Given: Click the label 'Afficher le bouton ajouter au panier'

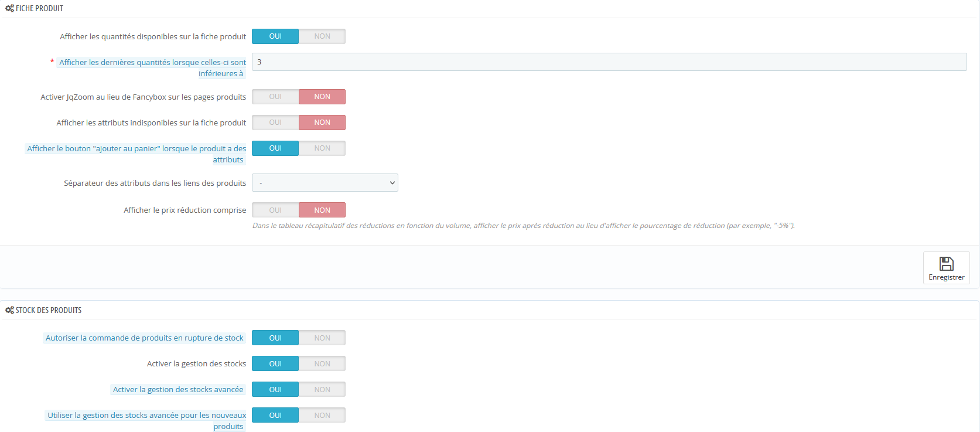Looking at the screenshot, I should (136, 154).
